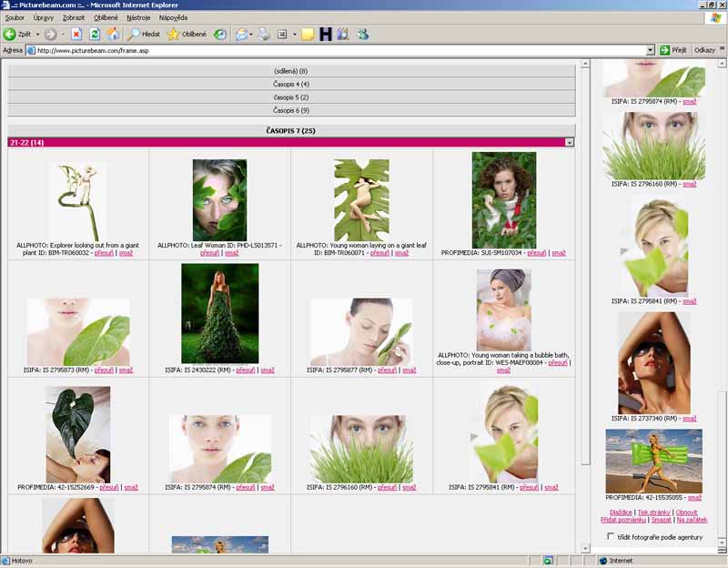Go to the Home page icon

click(113, 34)
